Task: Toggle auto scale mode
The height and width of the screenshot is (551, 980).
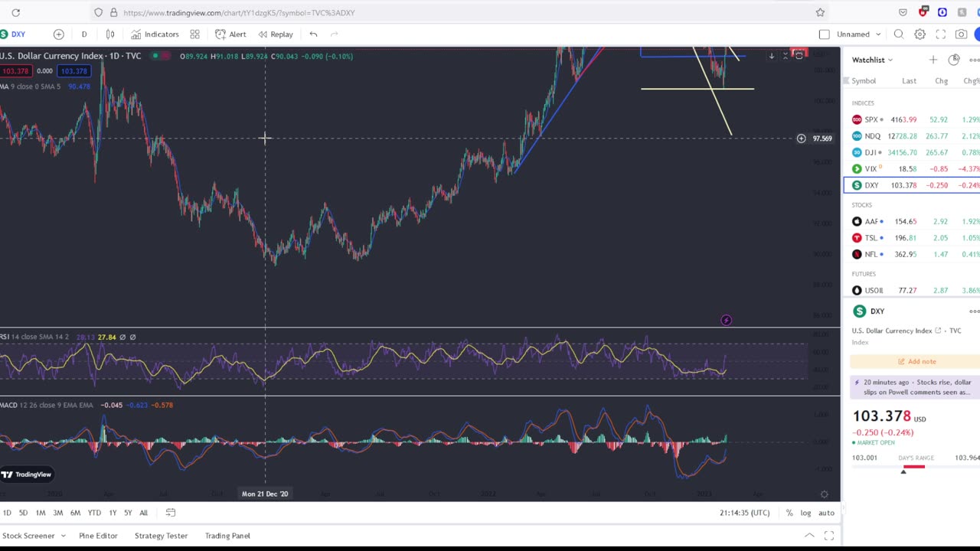Action: click(826, 513)
